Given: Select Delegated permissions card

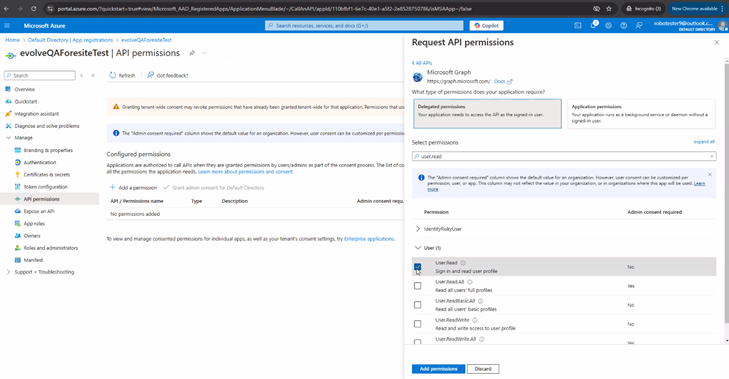Looking at the screenshot, I should click(x=487, y=113).
